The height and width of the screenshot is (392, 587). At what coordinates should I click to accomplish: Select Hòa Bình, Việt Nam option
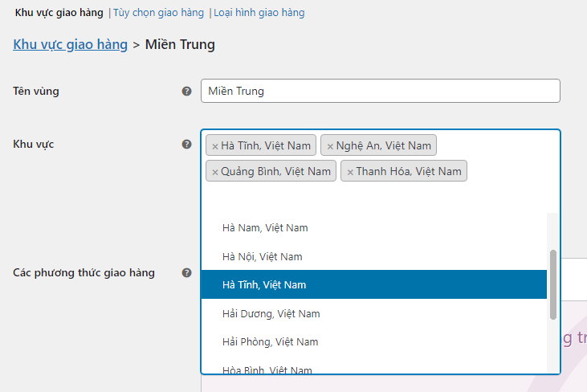267,370
